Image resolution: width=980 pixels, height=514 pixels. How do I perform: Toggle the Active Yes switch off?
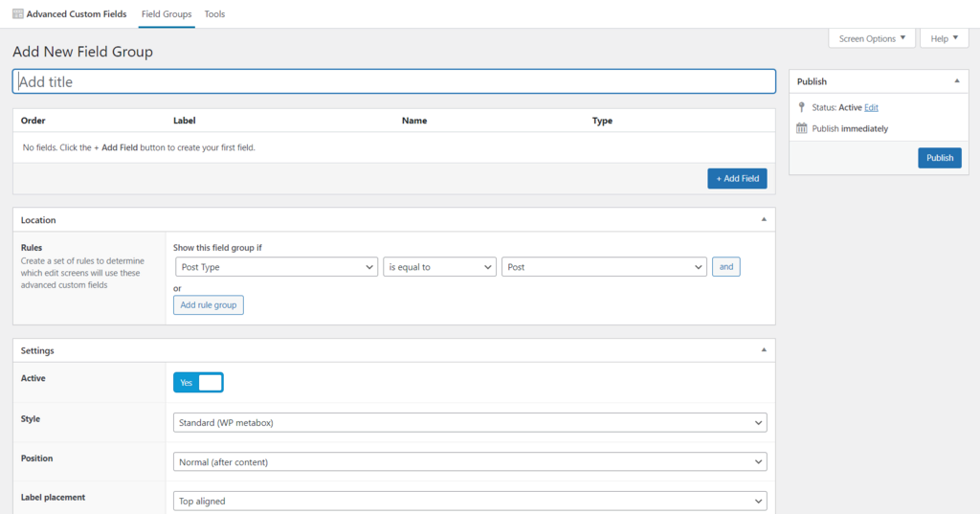tap(198, 383)
